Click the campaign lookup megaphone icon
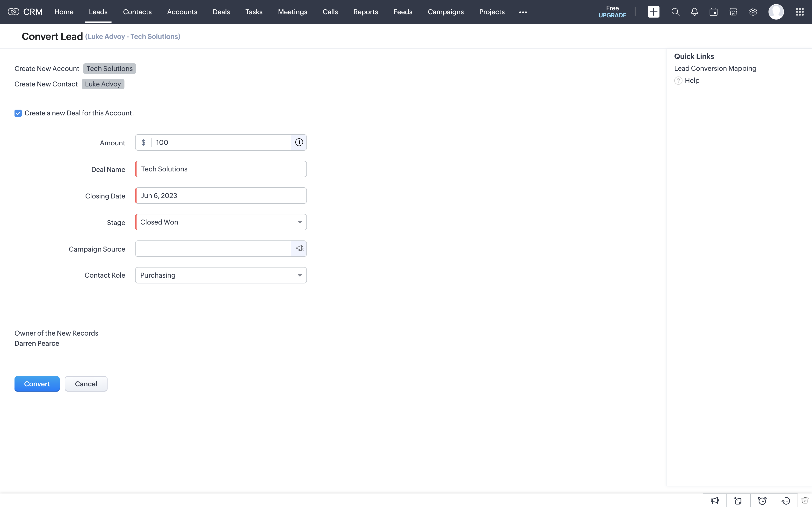 point(299,248)
